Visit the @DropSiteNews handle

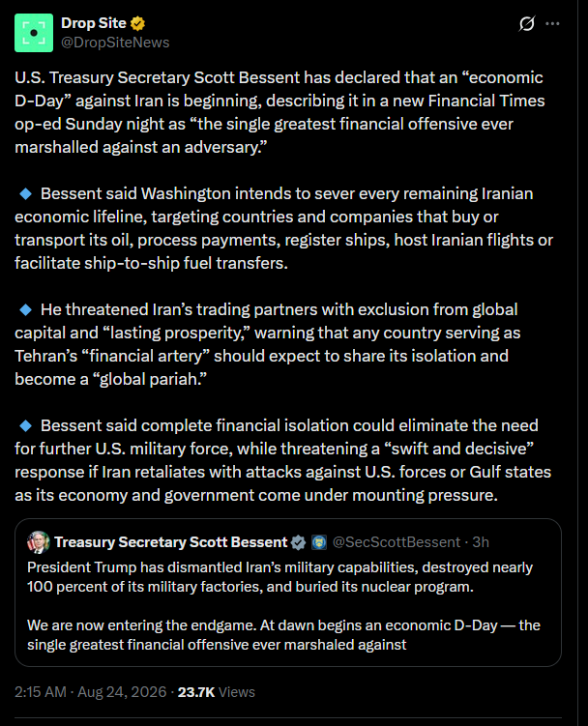point(115,43)
